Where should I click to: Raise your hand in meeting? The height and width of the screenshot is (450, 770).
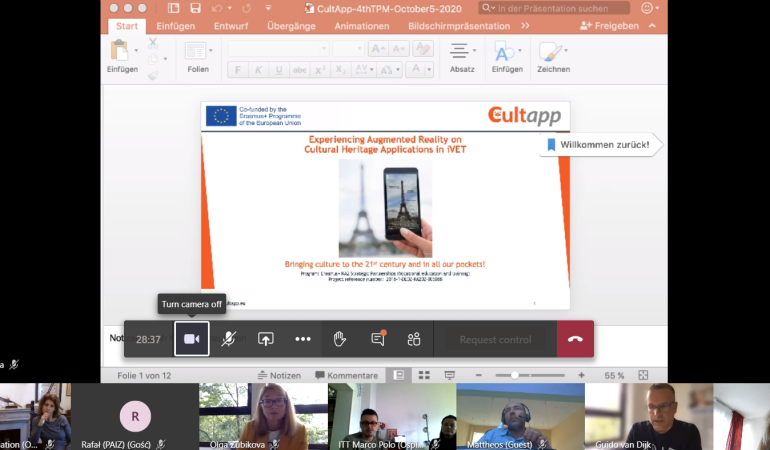point(340,339)
